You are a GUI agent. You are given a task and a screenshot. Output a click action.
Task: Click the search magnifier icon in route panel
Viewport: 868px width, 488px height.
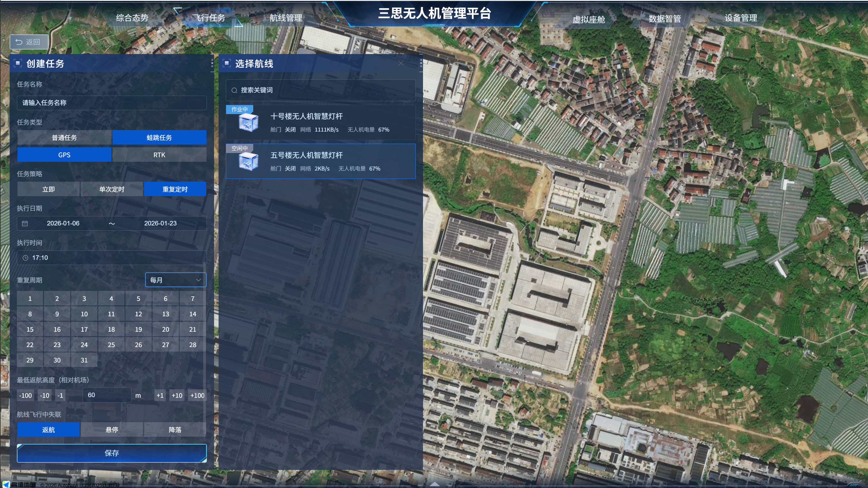click(234, 90)
